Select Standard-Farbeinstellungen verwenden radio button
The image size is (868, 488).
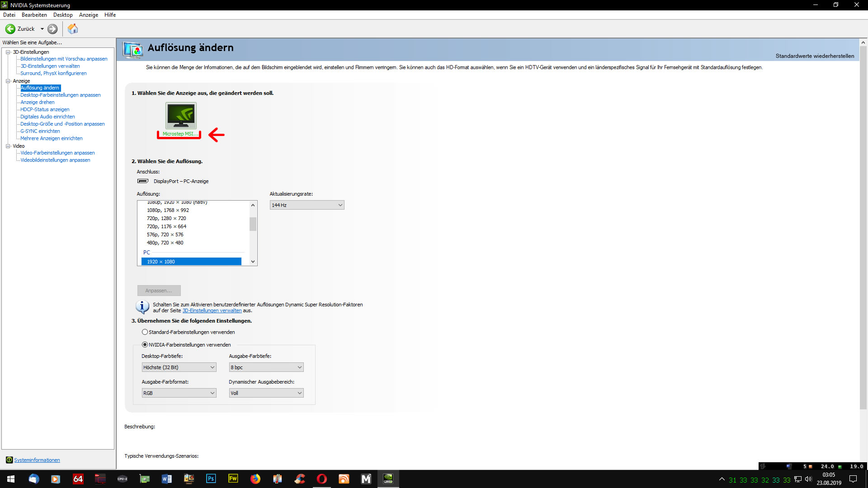(x=145, y=332)
